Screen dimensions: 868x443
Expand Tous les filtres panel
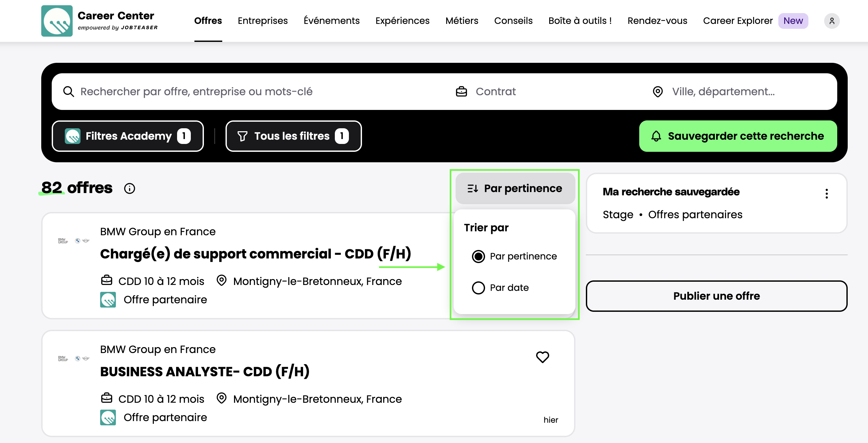pyautogui.click(x=293, y=136)
